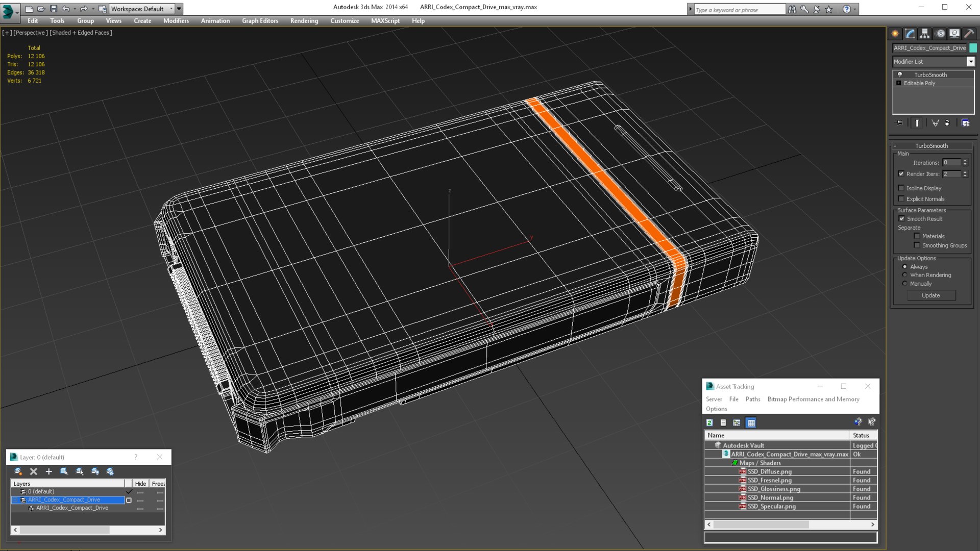Image resolution: width=980 pixels, height=551 pixels.
Task: Click Iterations value input field
Action: (x=951, y=163)
